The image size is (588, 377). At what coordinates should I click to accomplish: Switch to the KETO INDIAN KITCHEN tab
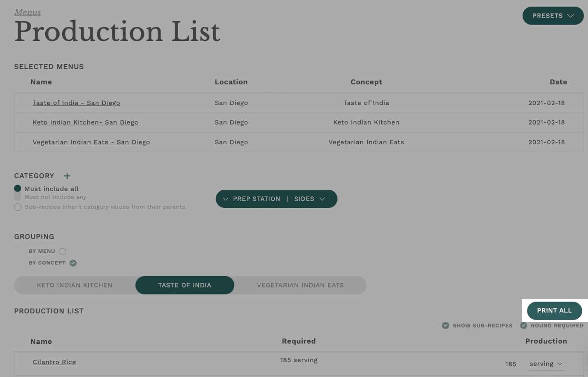(x=75, y=285)
